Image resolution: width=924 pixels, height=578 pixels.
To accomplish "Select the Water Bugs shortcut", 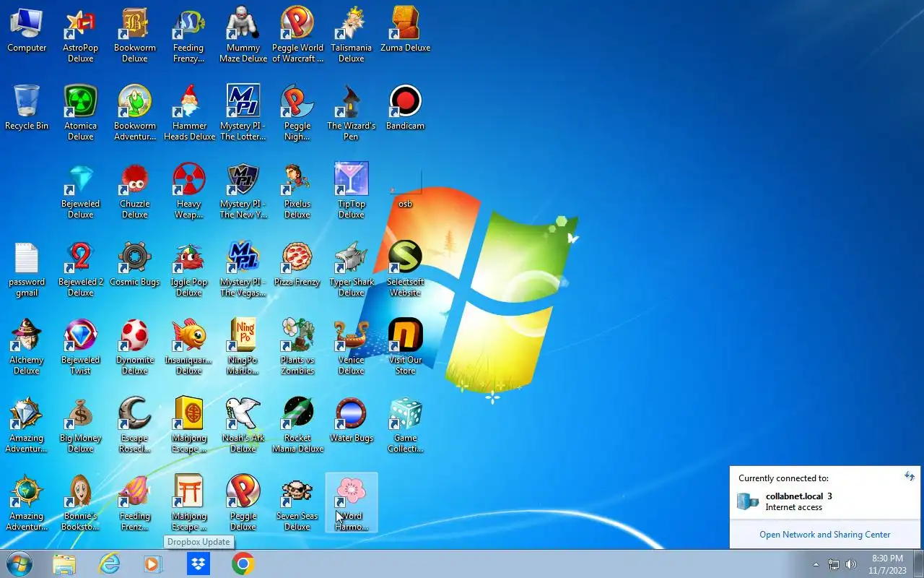I will tap(351, 420).
